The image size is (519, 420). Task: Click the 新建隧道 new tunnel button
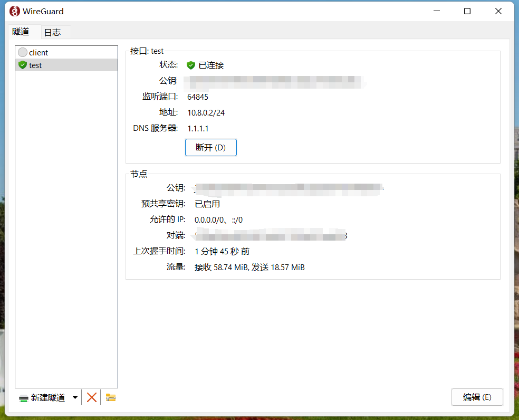pyautogui.click(x=42, y=397)
